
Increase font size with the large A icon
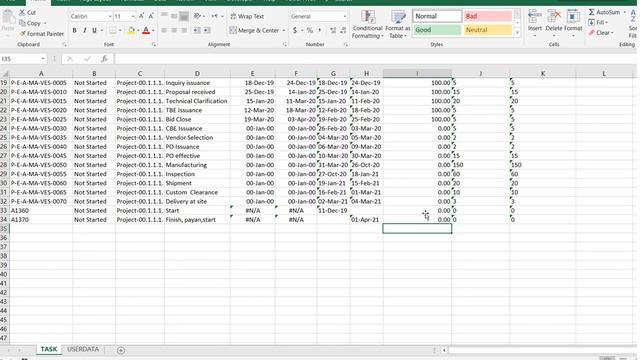click(141, 16)
